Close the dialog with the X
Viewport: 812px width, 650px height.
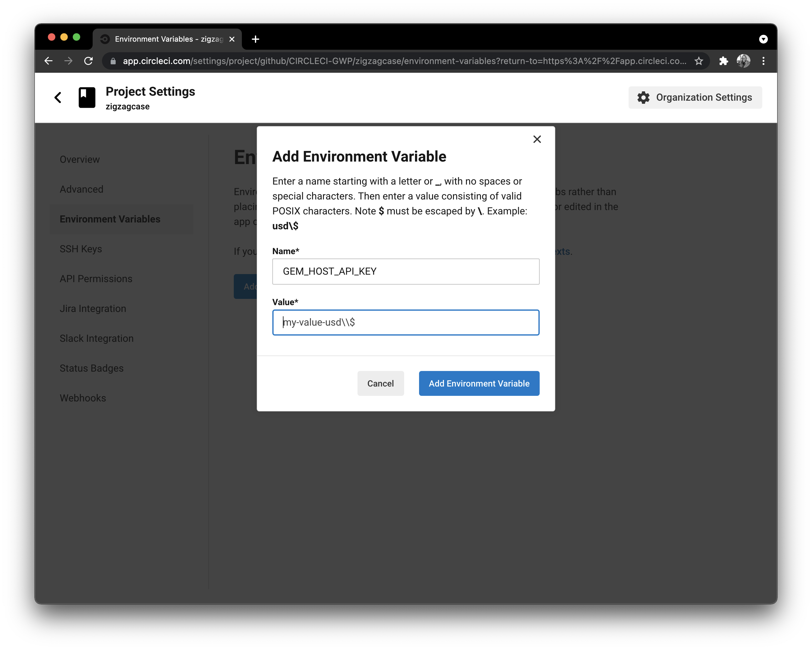537,139
